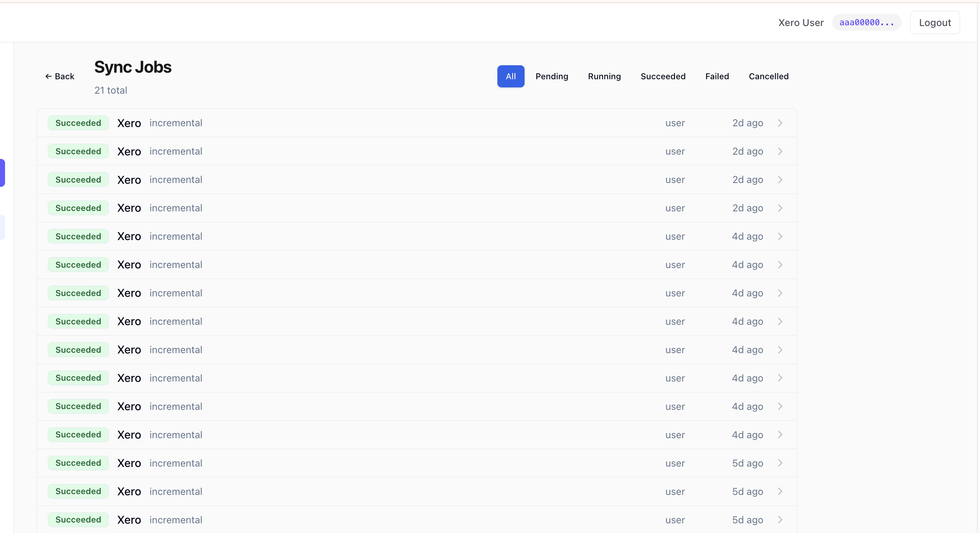
Task: Click the aaa00000 user ID badge
Action: point(867,22)
